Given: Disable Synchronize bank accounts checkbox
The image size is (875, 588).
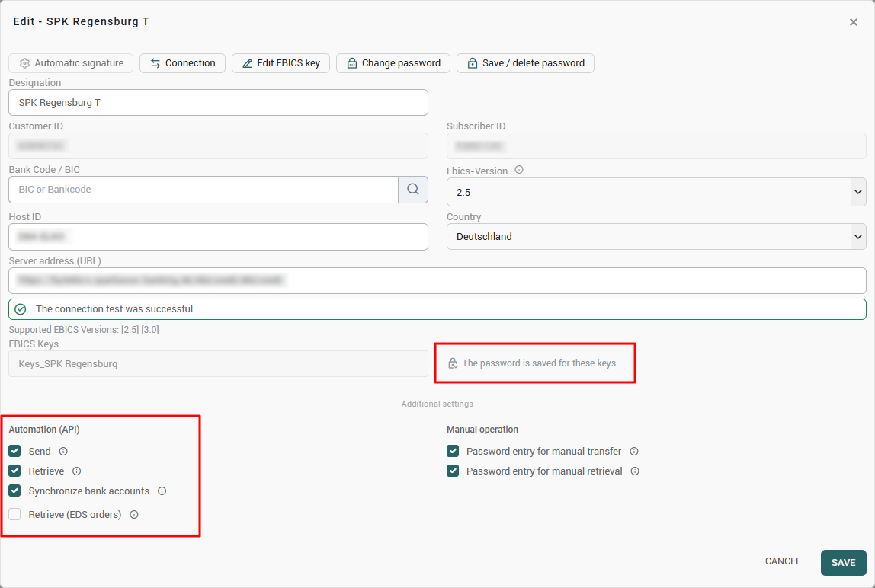Looking at the screenshot, I should click(x=15, y=491).
